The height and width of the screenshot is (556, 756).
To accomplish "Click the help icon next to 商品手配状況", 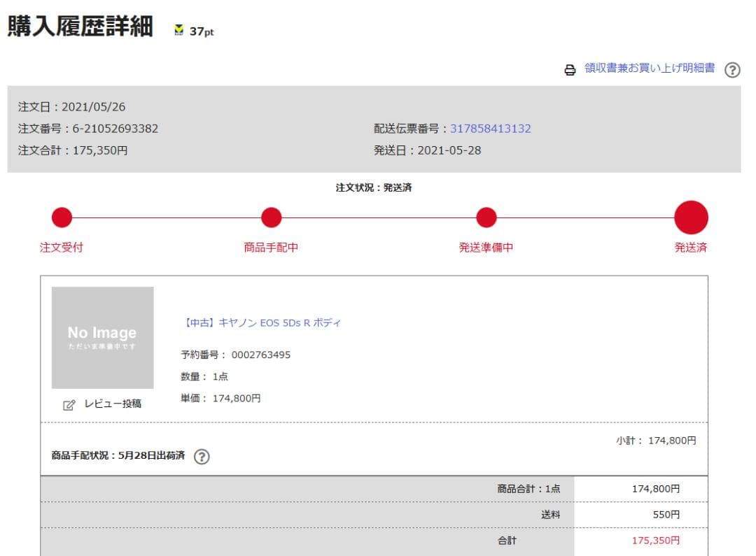I will click(x=202, y=457).
